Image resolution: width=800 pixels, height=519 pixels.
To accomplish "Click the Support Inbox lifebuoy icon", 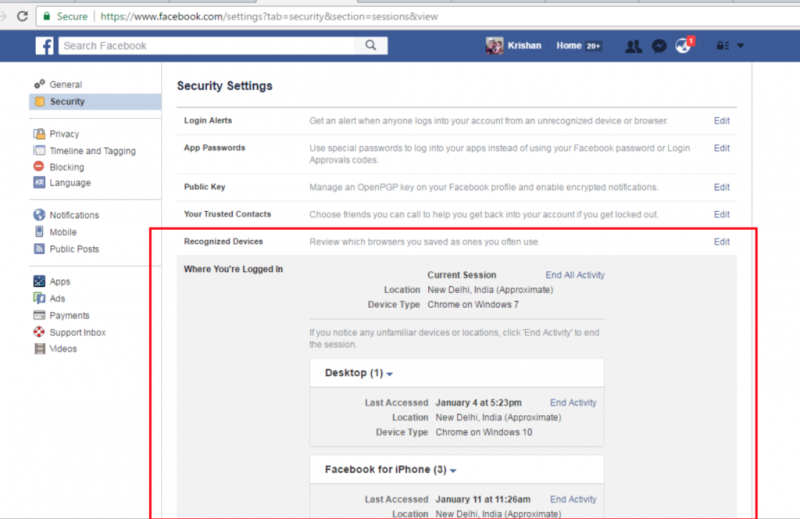I will click(x=39, y=332).
